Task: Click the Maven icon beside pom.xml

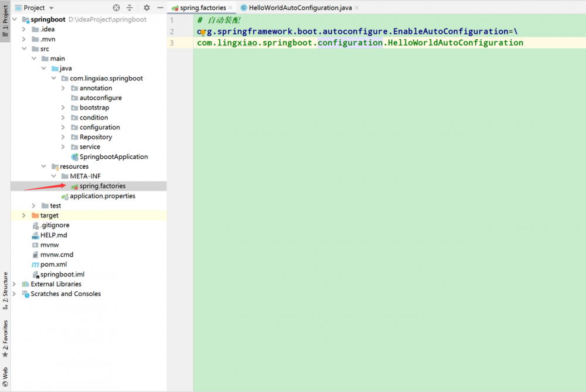Action: 35,264
